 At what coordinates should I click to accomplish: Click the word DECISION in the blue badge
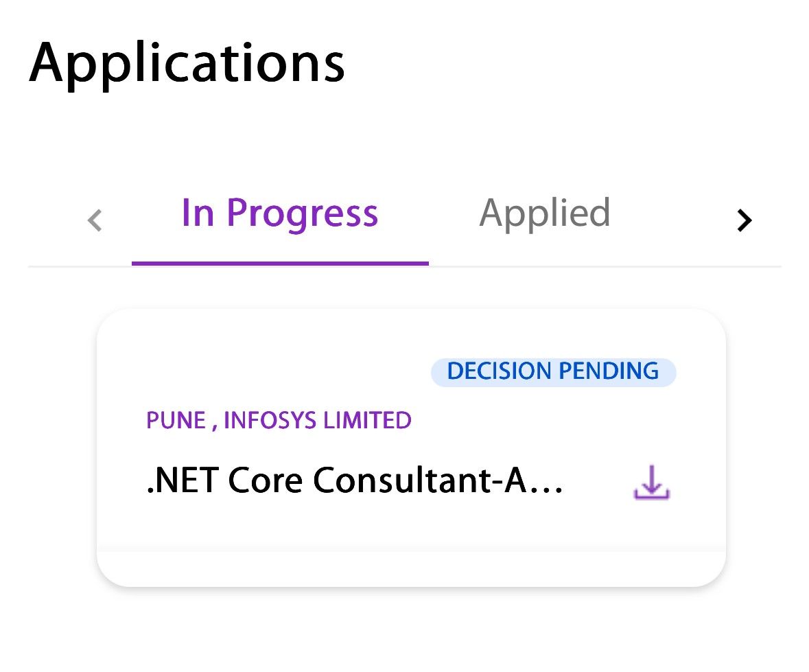point(500,371)
